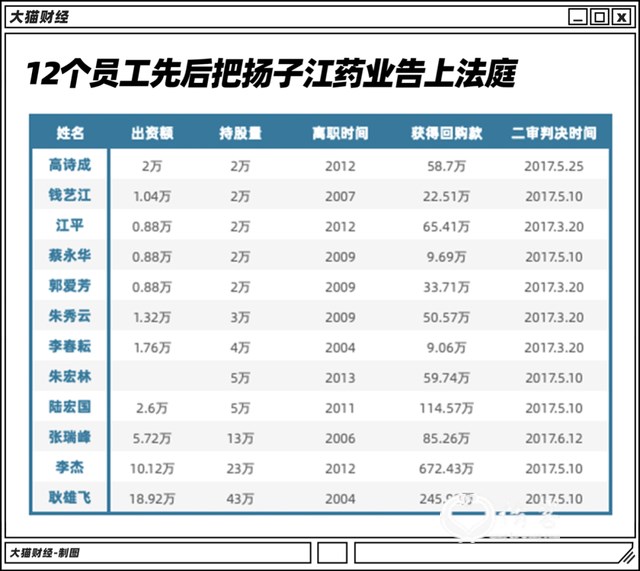Click the 33.71万 buyback amount
The width and height of the screenshot is (640, 571).
(447, 287)
